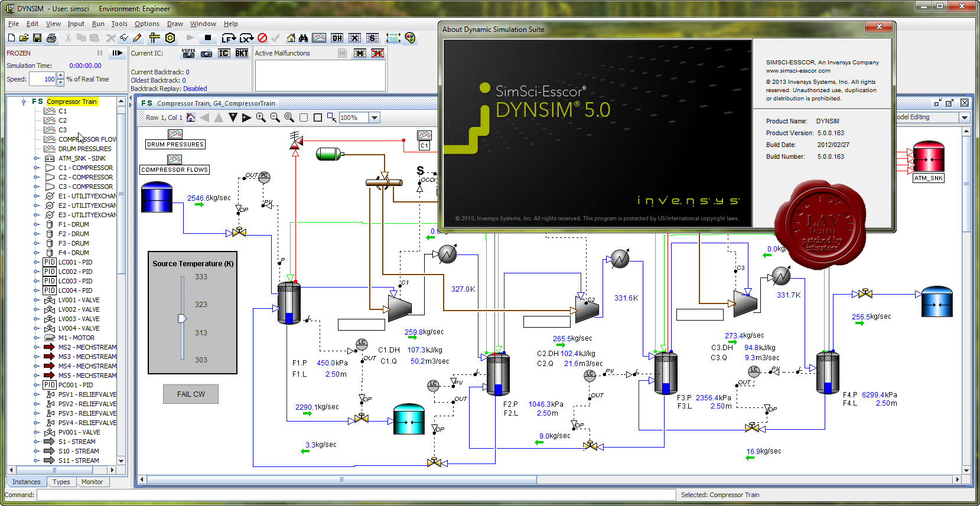The image size is (980, 506).
Task: Click the STATES snapshot icon
Action: point(188,53)
